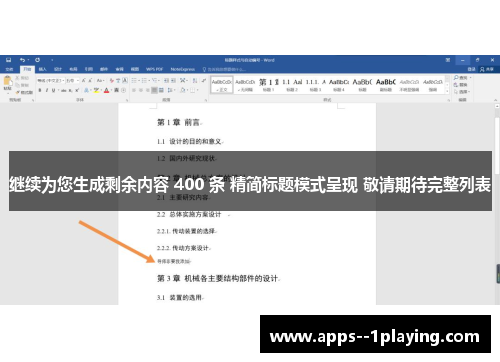Click the bullet list icon
This screenshot has height=362, width=500.
tap(134, 81)
